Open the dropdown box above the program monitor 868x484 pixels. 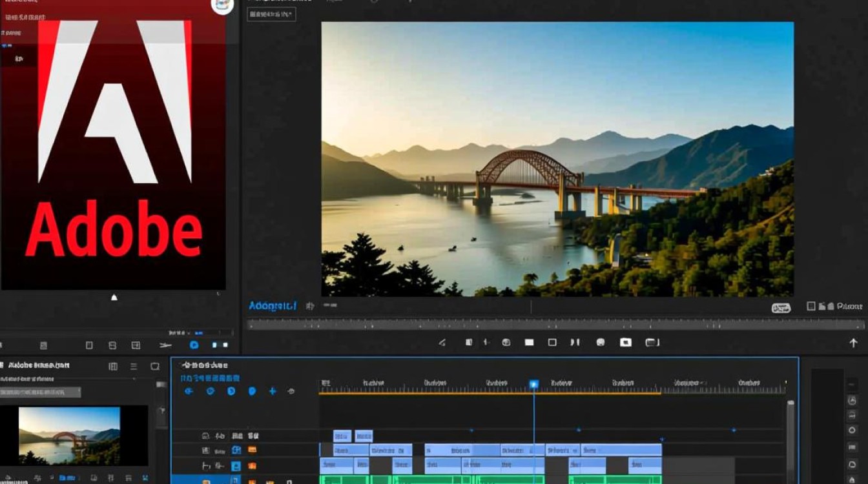tap(271, 14)
